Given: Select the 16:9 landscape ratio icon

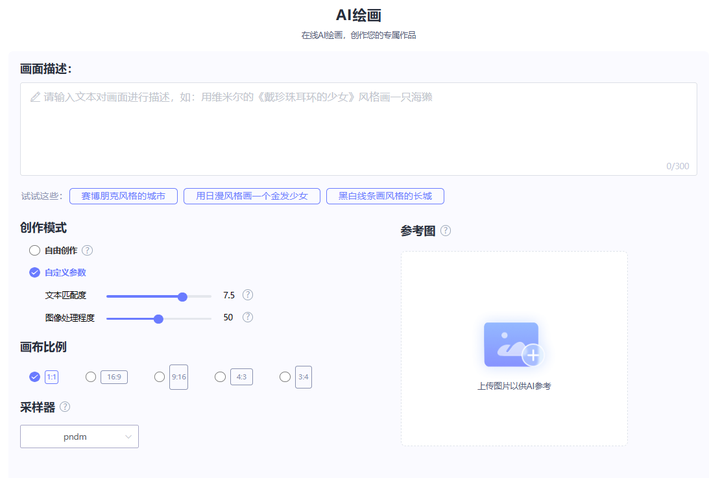Looking at the screenshot, I should (114, 377).
